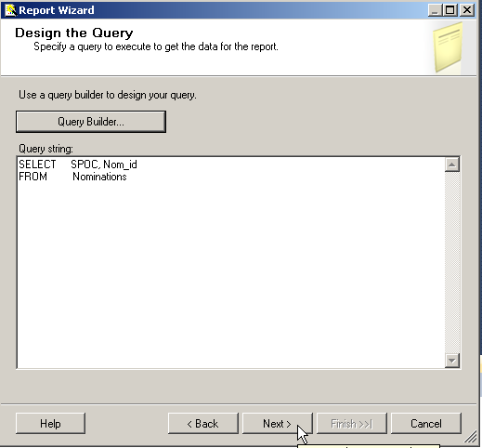Open the Query Builder
Screen dimensions: 482x448
click(x=91, y=122)
